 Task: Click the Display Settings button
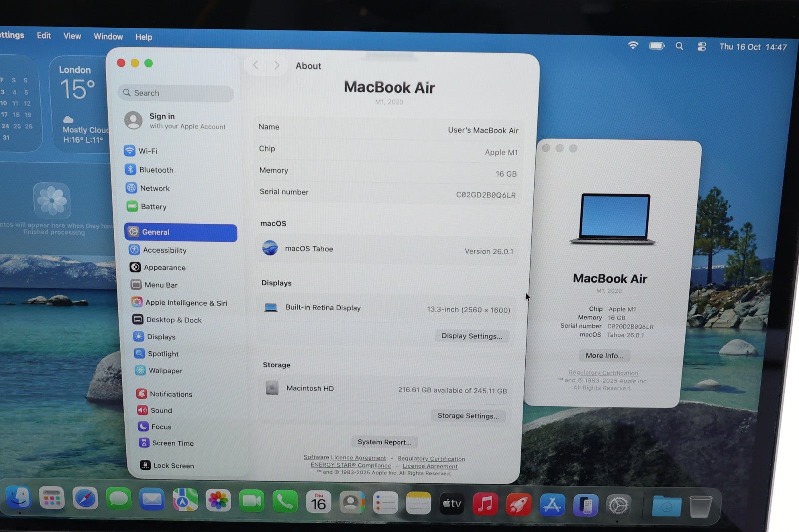(472, 336)
